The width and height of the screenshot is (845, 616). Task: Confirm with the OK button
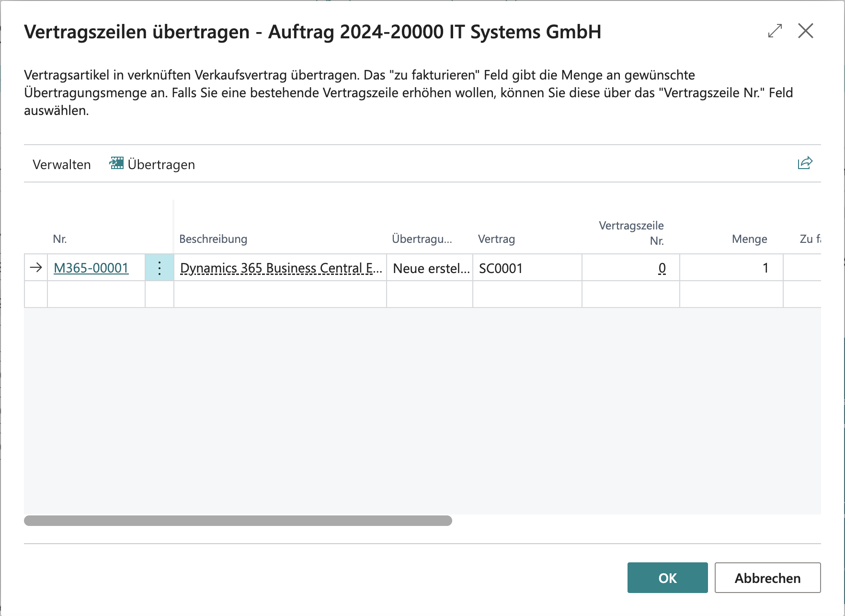tap(667, 578)
